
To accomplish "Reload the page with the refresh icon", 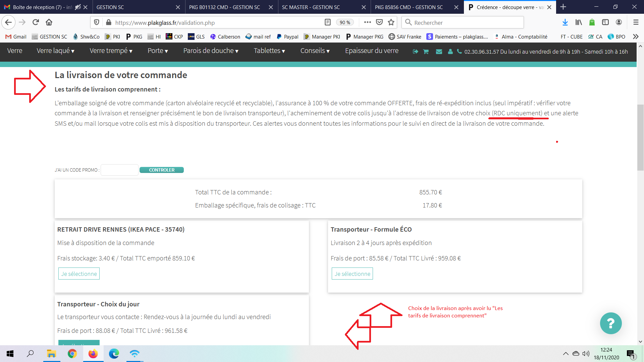I will 36,22.
